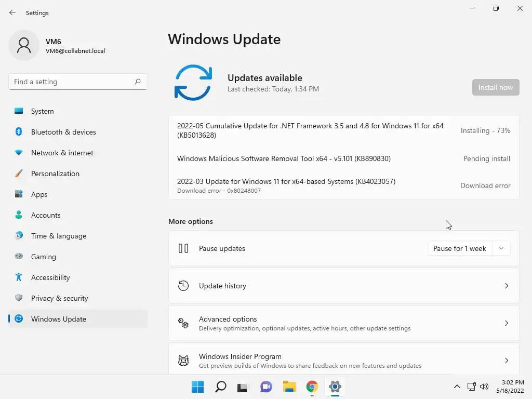The height and width of the screenshot is (399, 532).
Task: Go to Privacy & security
Action: 78,298
